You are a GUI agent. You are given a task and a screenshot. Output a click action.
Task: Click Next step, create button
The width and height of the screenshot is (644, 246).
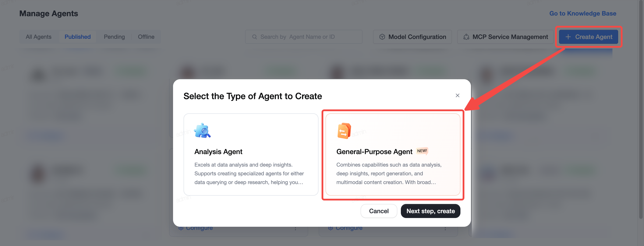click(430, 211)
